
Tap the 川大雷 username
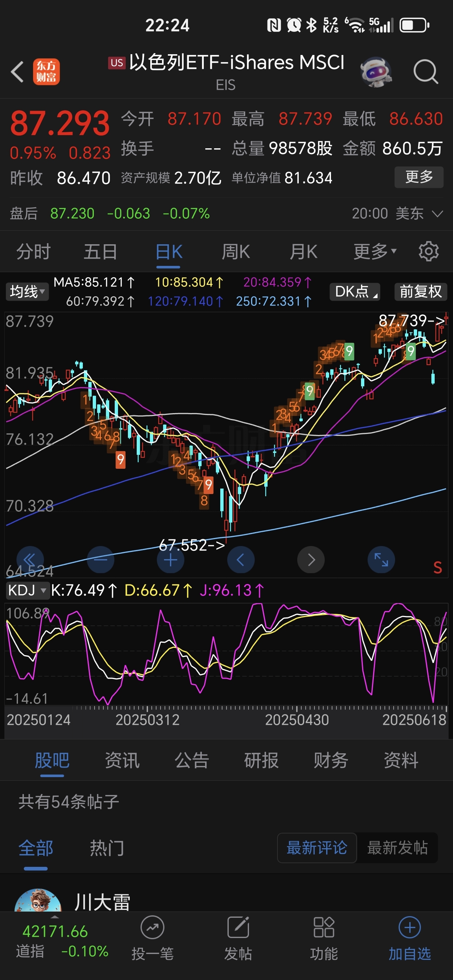coord(102,902)
